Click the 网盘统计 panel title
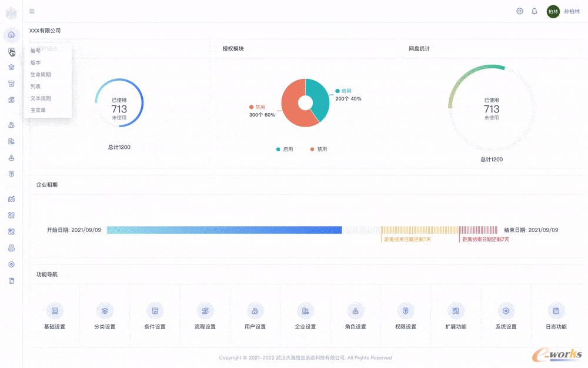 (x=419, y=48)
